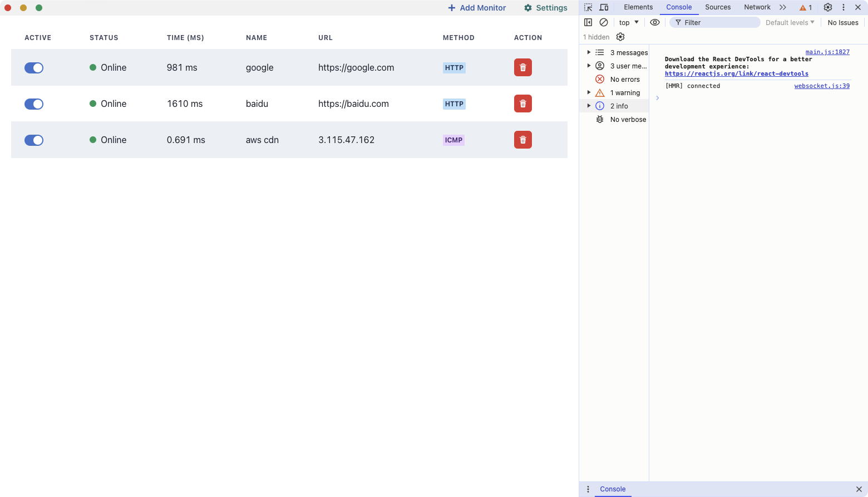Click No Issues indicator

843,22
